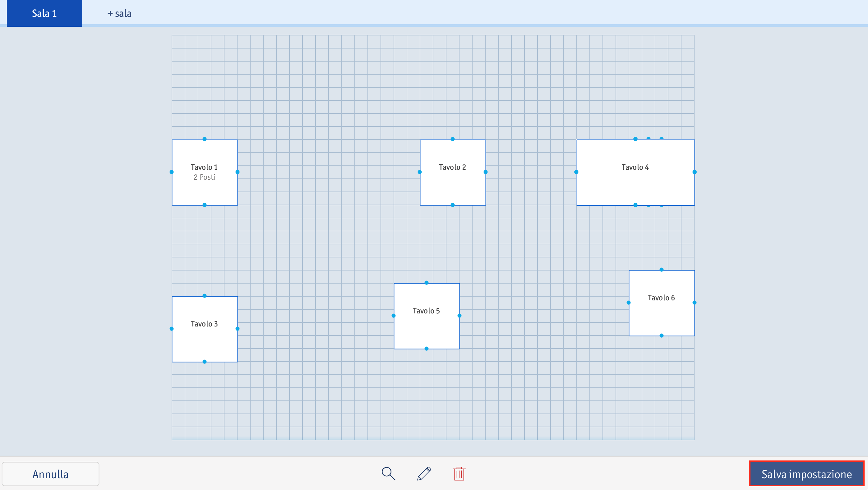Click the right handle of Tavolo 2

pos(486,172)
